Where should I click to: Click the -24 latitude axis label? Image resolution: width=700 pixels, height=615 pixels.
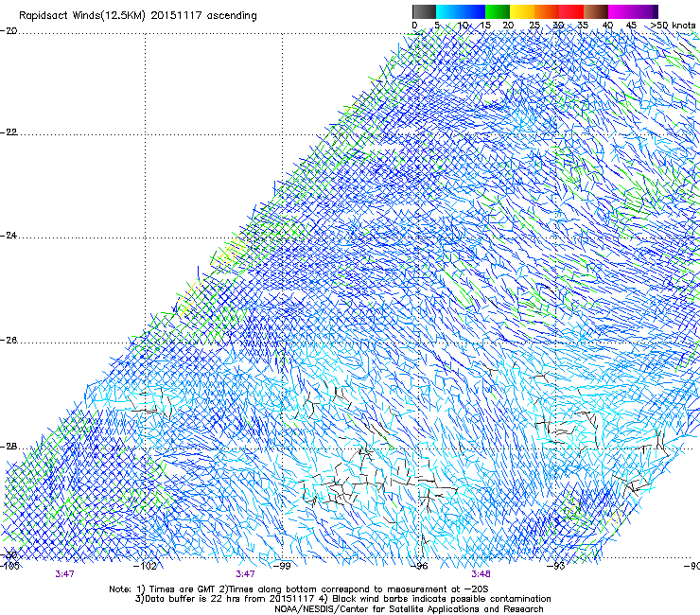[x=9, y=236]
